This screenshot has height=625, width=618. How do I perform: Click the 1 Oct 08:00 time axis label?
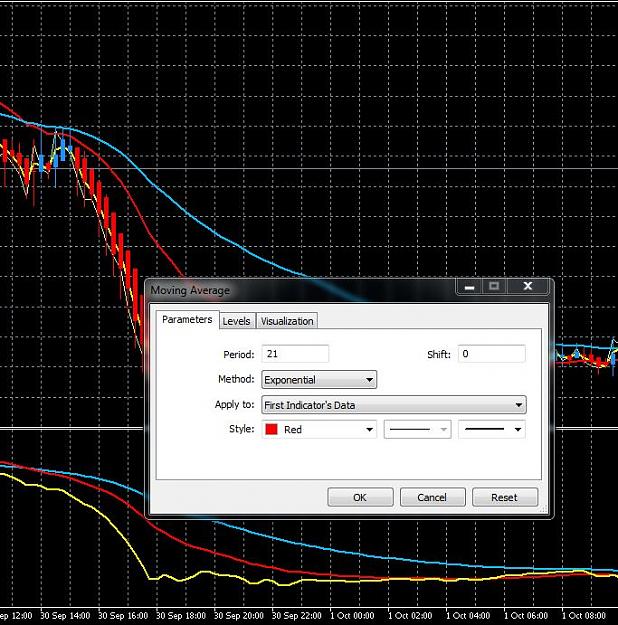584,616
